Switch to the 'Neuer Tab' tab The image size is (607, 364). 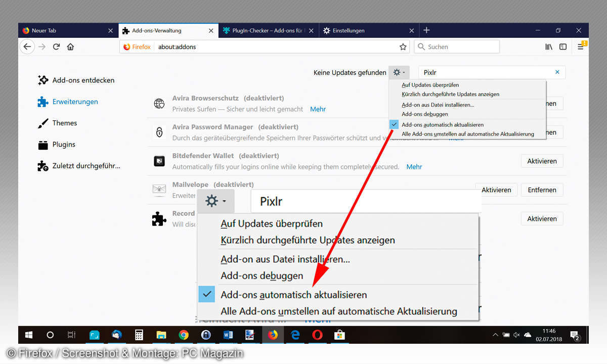pyautogui.click(x=68, y=30)
